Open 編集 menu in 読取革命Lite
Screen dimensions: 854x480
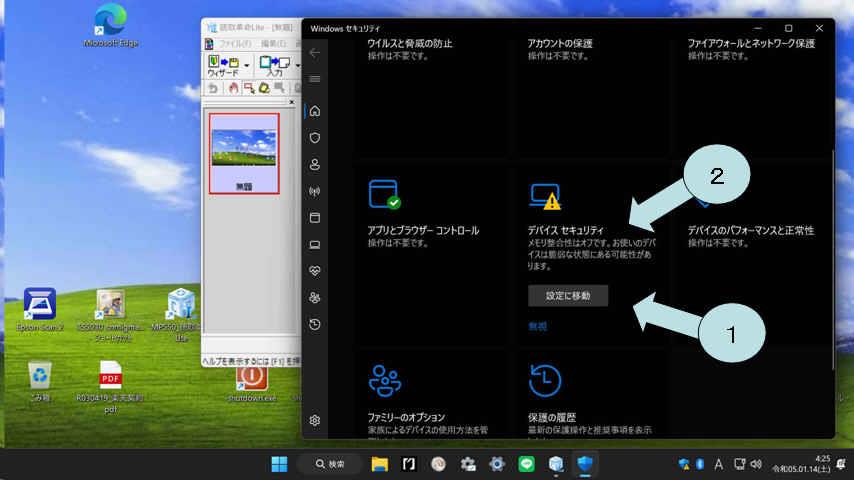(273, 44)
